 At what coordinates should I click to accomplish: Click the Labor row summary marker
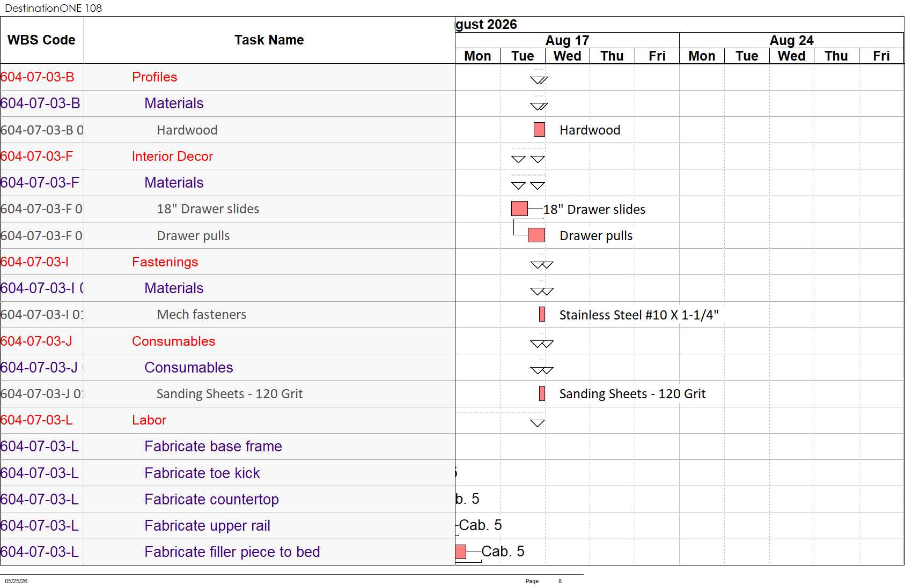538,423
